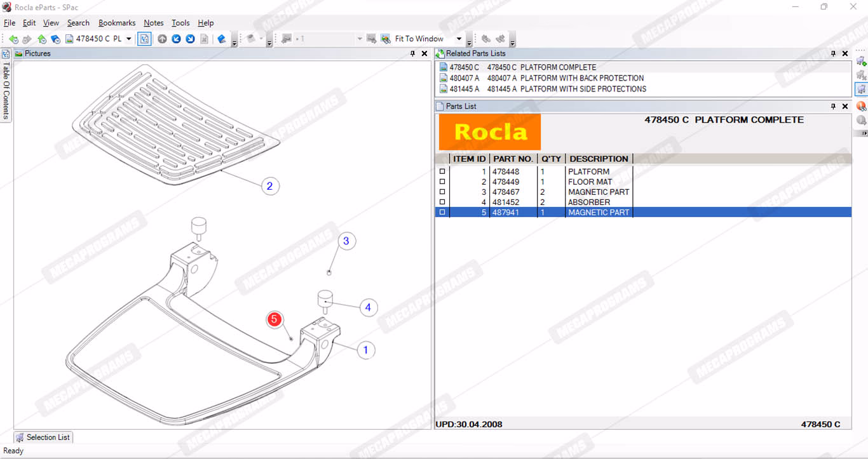Click the green back navigation arrow
Viewport: 868px width, 459px height.
tap(13, 39)
